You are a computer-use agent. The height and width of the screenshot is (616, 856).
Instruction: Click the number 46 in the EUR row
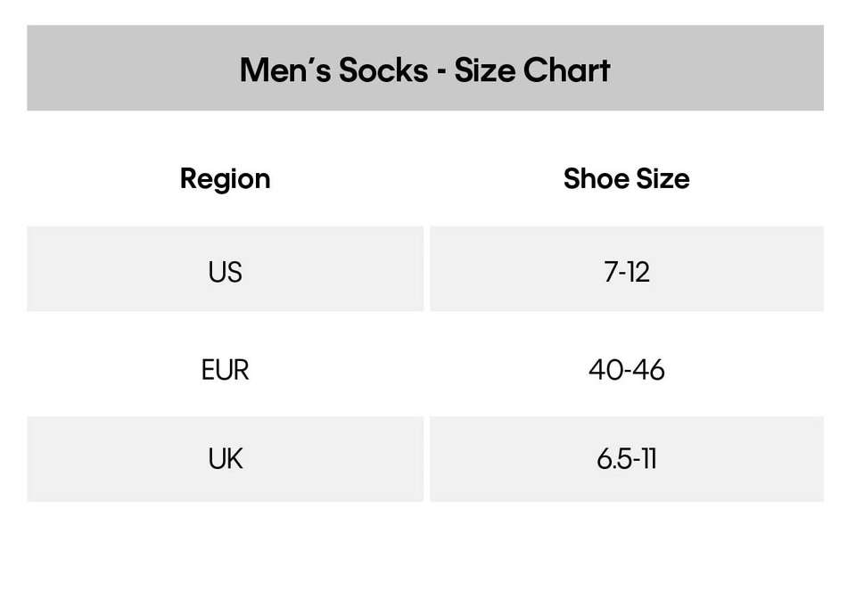[x=648, y=369]
